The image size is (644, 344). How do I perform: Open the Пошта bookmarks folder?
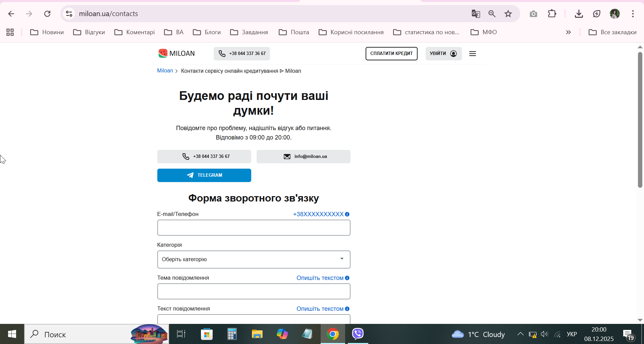pos(294,32)
